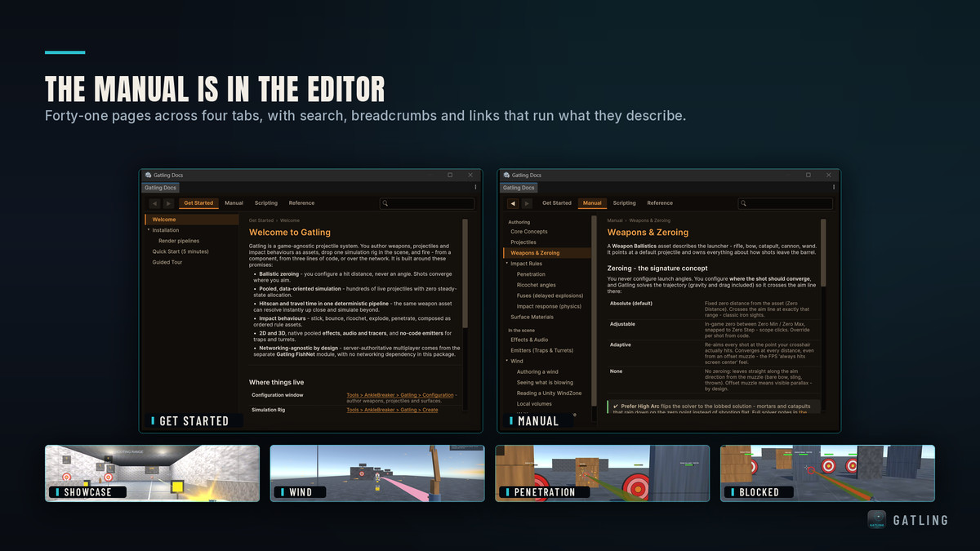The height and width of the screenshot is (551, 980).
Task: Select Weapons & Zeroing in the Manual sidebar
Action: [546, 253]
